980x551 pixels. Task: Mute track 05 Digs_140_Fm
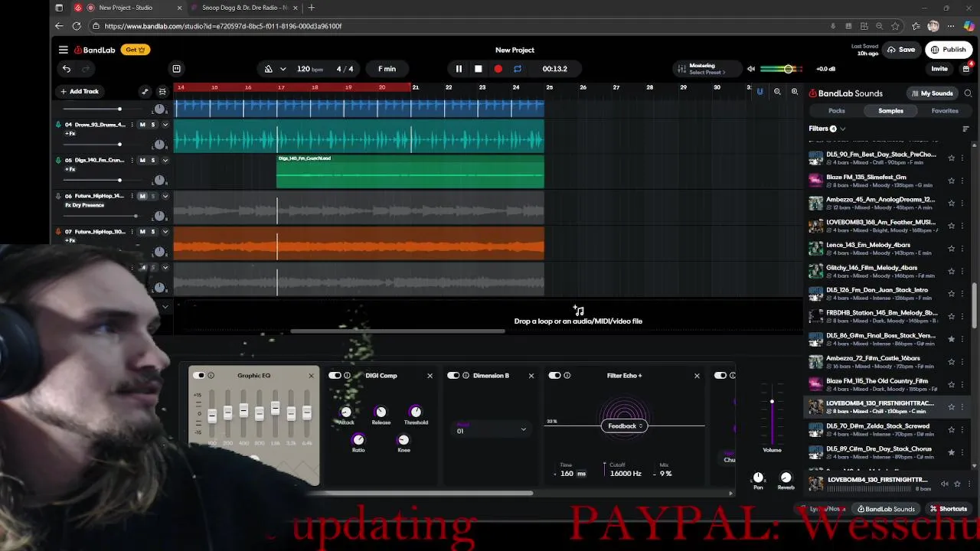tap(142, 161)
